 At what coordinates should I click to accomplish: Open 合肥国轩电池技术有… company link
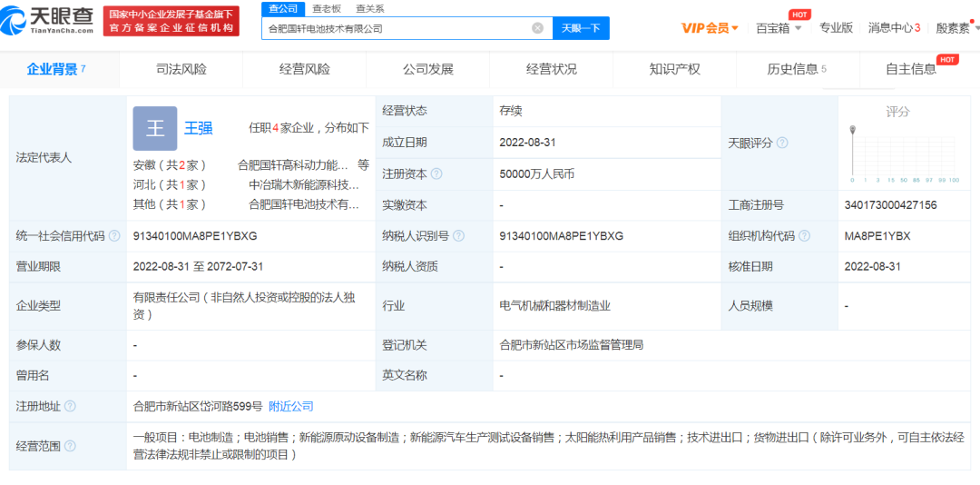(x=304, y=204)
